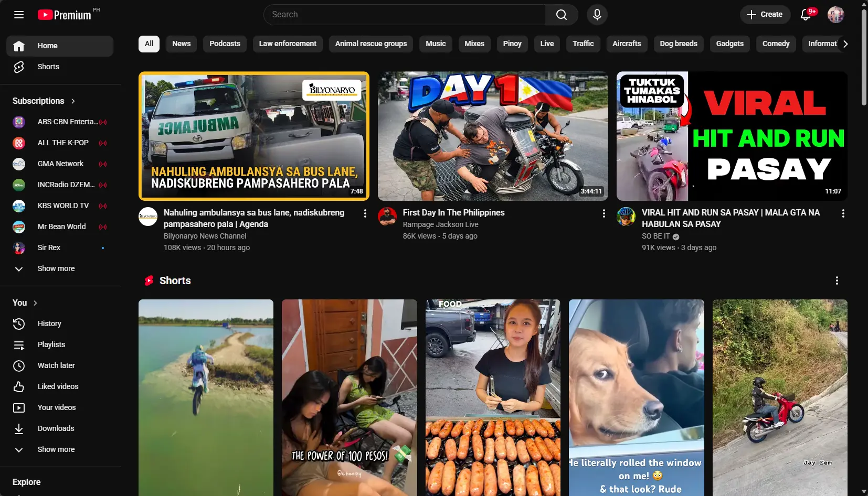Open options menu for VIRAL HIT AND RUN video
This screenshot has height=496, width=868.
843,213
